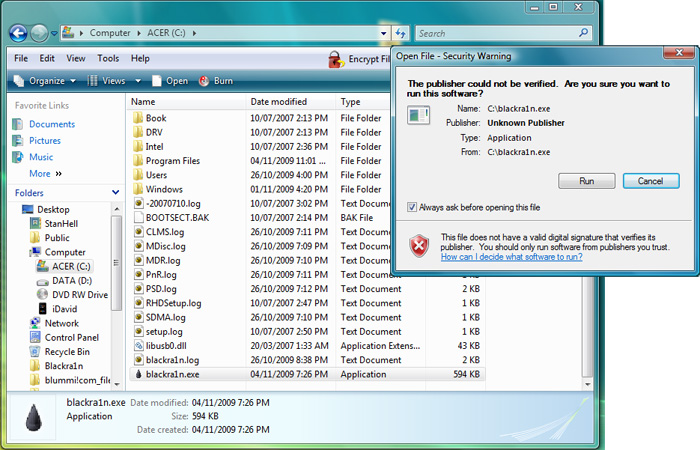The image size is (700, 450).
Task: Click the application icon in Security Warning
Action: pyautogui.click(x=419, y=115)
